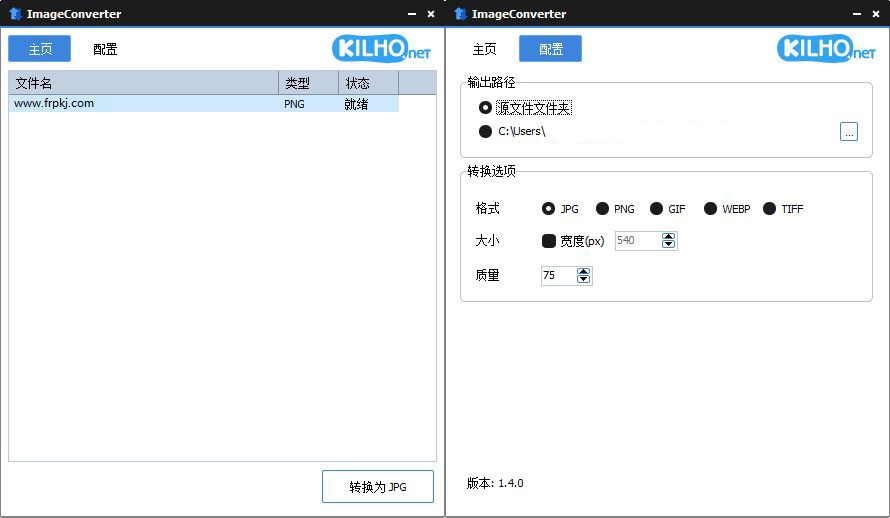Enable the 宽度(px) resize checkbox

pos(548,241)
